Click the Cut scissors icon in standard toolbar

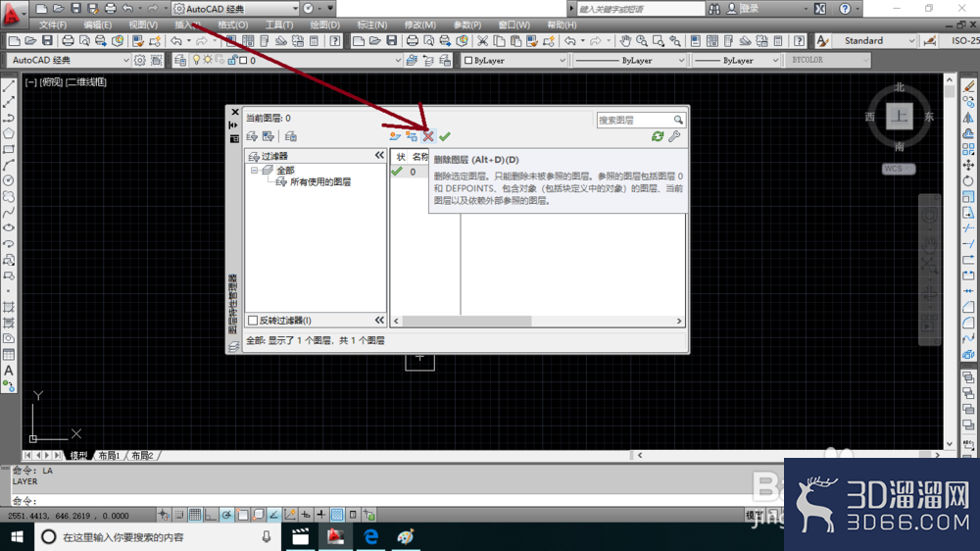482,40
